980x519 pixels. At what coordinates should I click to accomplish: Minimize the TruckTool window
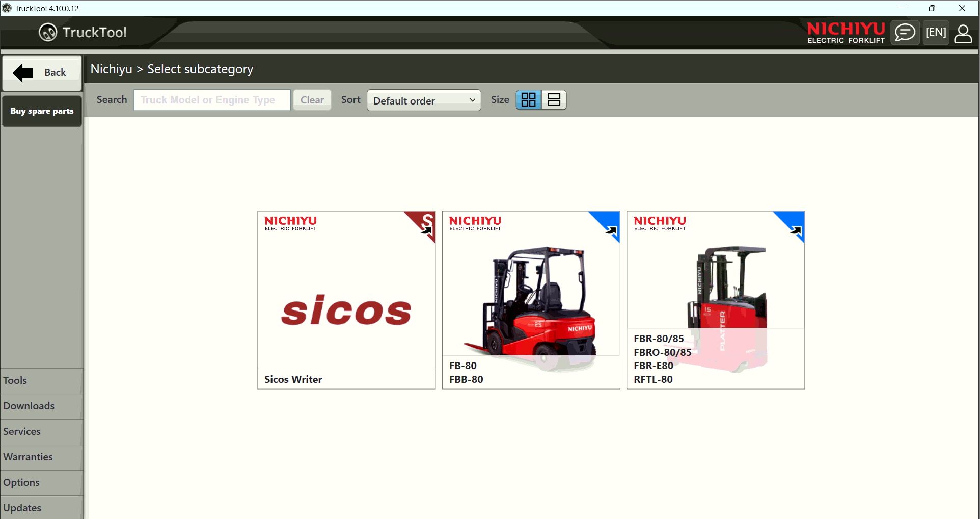click(903, 8)
